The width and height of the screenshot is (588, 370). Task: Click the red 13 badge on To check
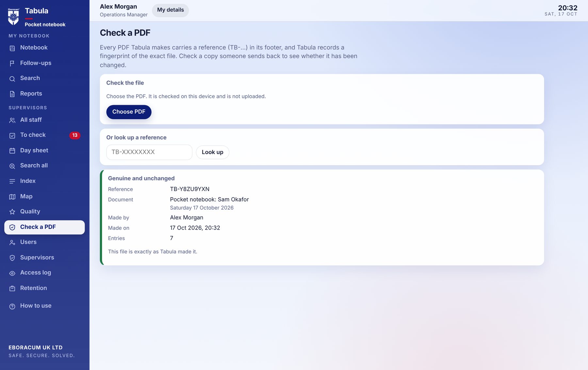click(75, 135)
